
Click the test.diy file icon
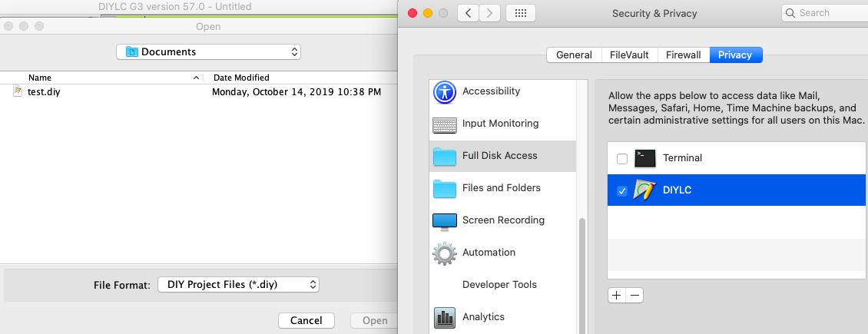[18, 91]
